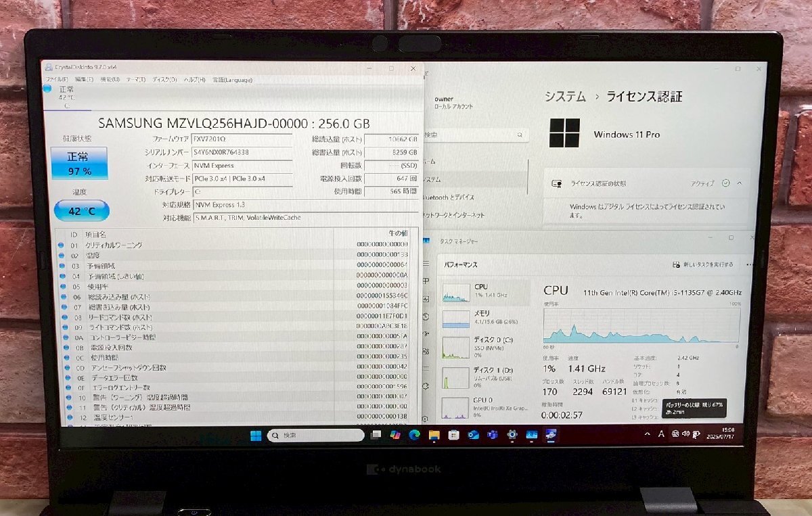This screenshot has width=812, height=516.
Task: Open the more options (…) button in Task Manager
Action: [749, 264]
